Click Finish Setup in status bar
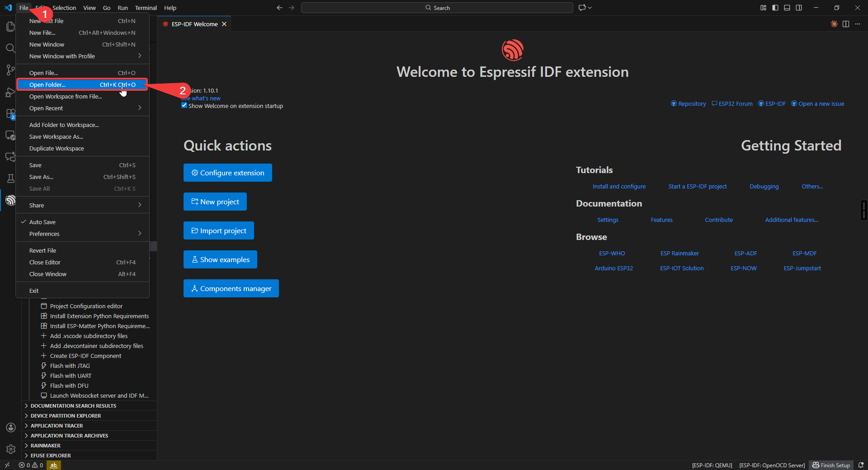The width and height of the screenshot is (868, 470). pyautogui.click(x=831, y=465)
